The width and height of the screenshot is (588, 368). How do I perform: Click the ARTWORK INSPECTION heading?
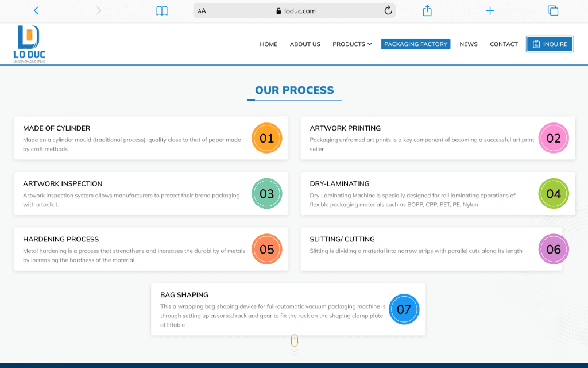pos(63,183)
